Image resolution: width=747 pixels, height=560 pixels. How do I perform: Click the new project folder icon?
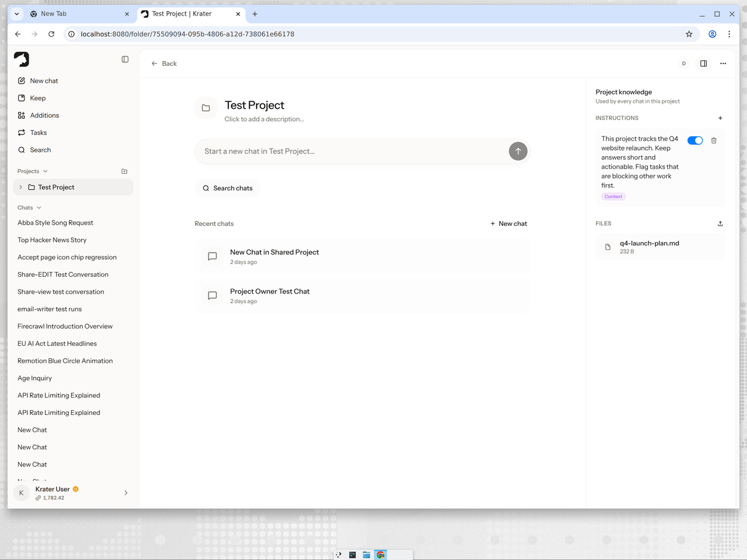125,171
